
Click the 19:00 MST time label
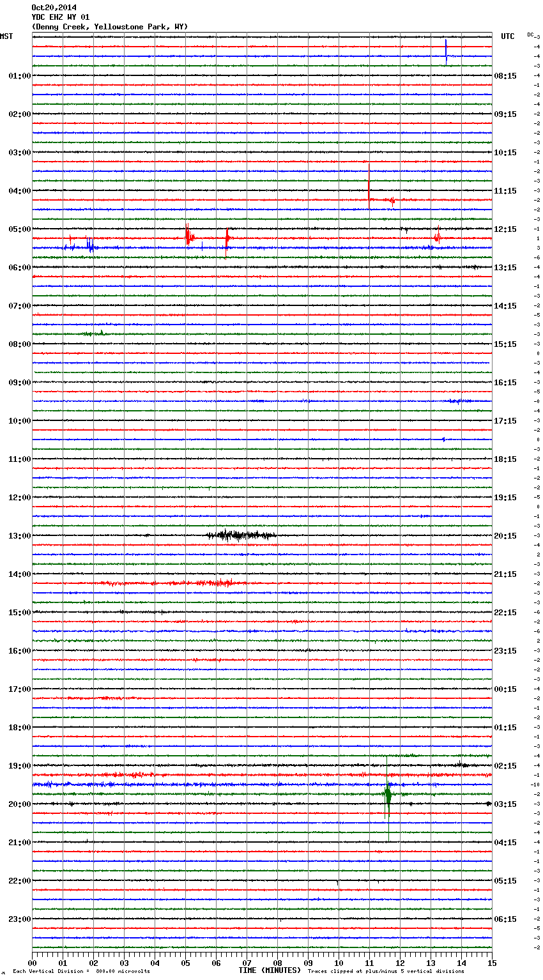click(x=19, y=766)
